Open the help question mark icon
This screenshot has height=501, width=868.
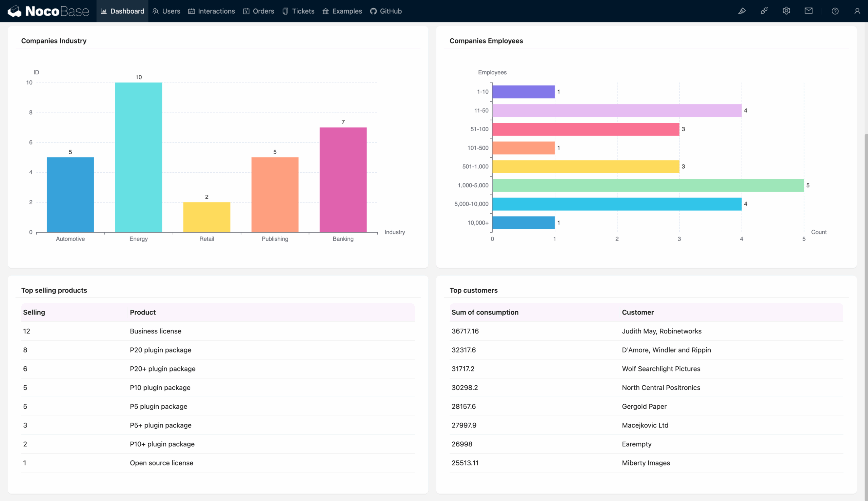point(835,11)
